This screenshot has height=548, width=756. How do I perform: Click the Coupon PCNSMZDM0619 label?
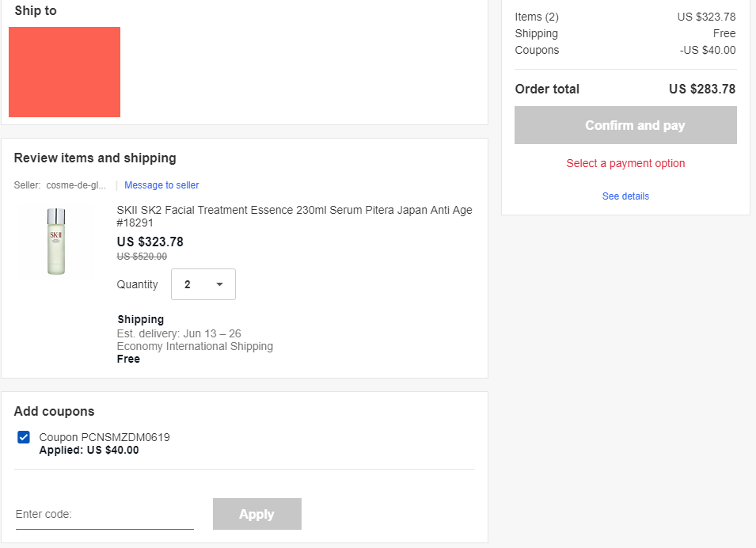click(x=104, y=437)
